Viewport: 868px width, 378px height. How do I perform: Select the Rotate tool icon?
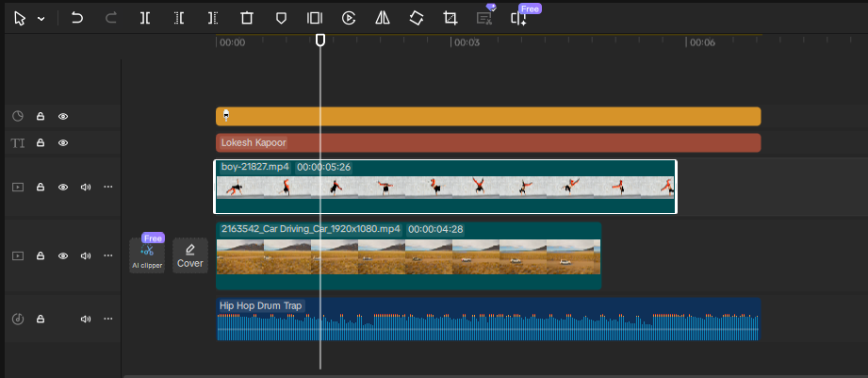416,18
